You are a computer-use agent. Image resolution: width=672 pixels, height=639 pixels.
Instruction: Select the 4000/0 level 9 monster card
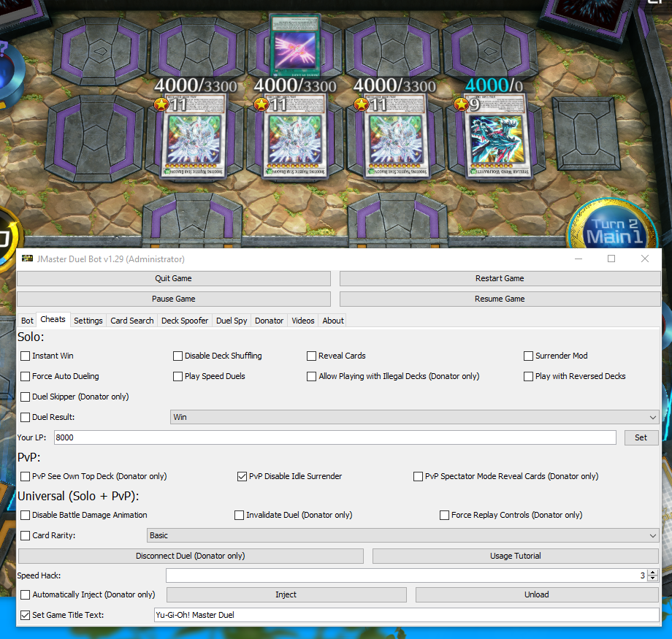coord(497,135)
